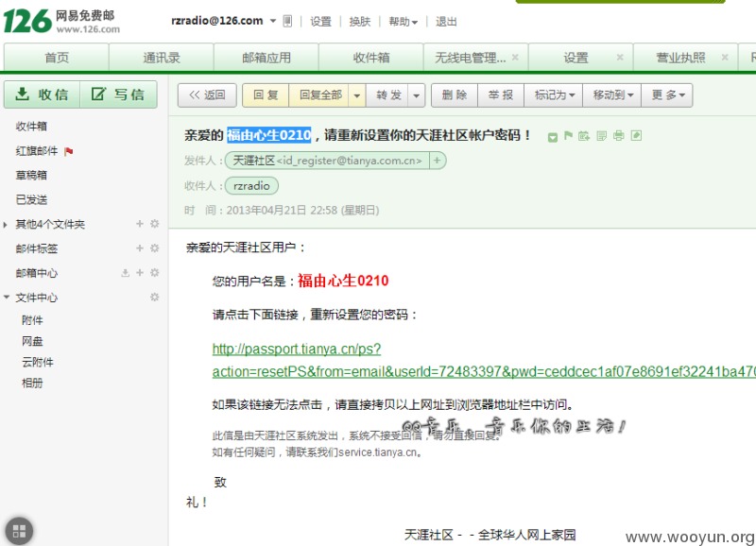Image resolution: width=756 pixels, height=546 pixels.
Task: Click the red username 福由心生0210
Action: click(343, 281)
